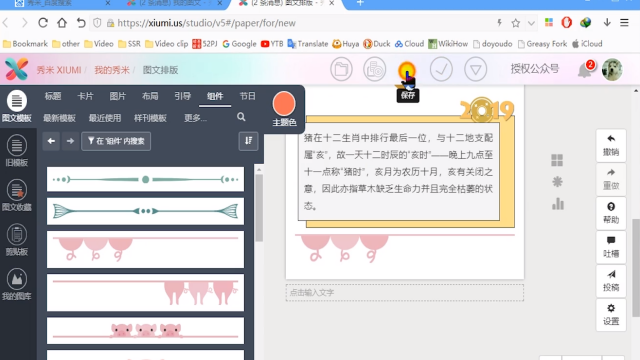Click the Xiumi logo icon
Screen dimensions: 640x360
point(16,69)
